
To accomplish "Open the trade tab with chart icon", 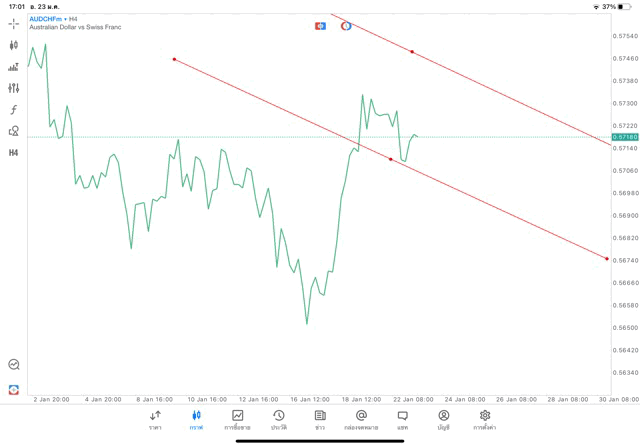I will (x=237, y=420).
